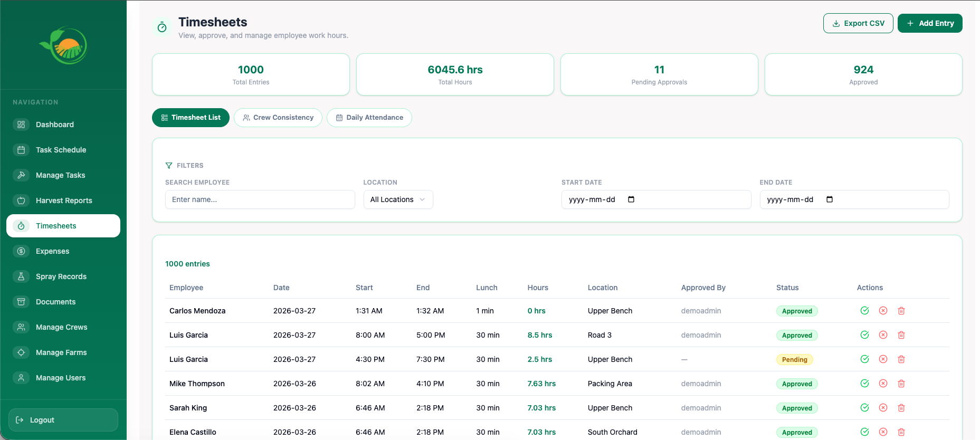This screenshot has width=980, height=440.
Task: Click the farm logo in sidebar
Action: 63,45
